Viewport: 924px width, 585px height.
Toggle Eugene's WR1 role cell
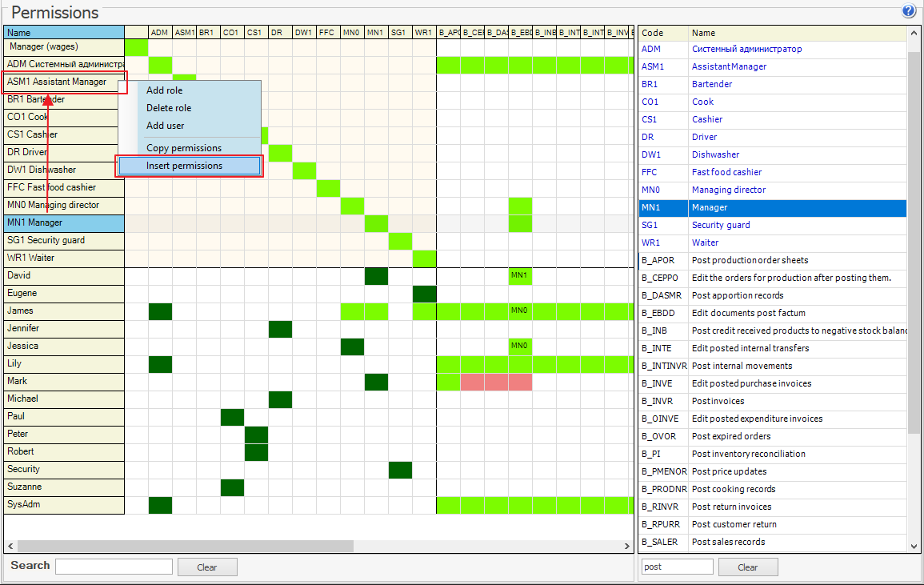[x=424, y=294]
